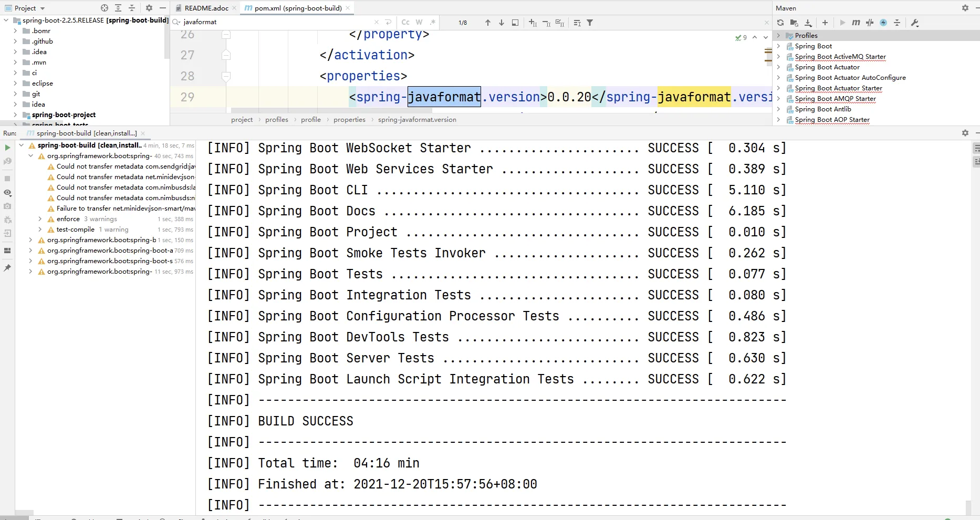Click the search filter funnel icon
Screen dimensions: 980x520
pyautogui.click(x=590, y=23)
